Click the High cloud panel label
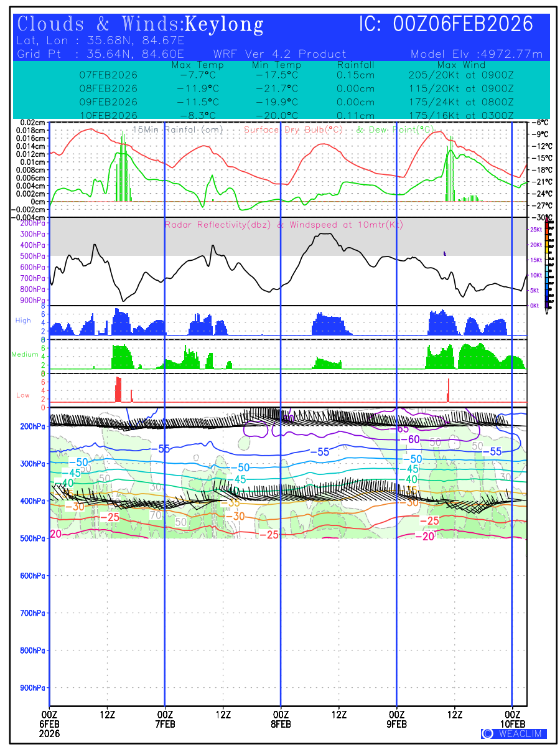The image size is (560, 747). coord(23,321)
